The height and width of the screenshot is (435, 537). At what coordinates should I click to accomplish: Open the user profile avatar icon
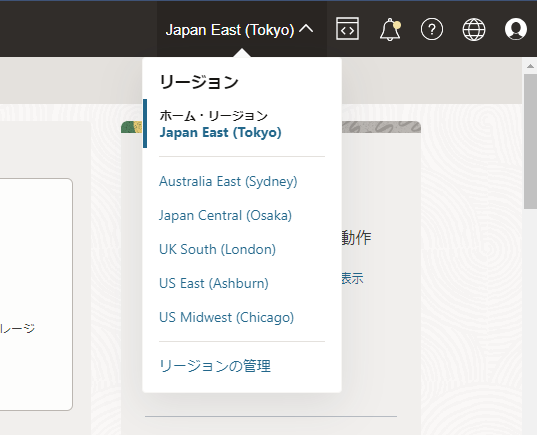pos(515,29)
